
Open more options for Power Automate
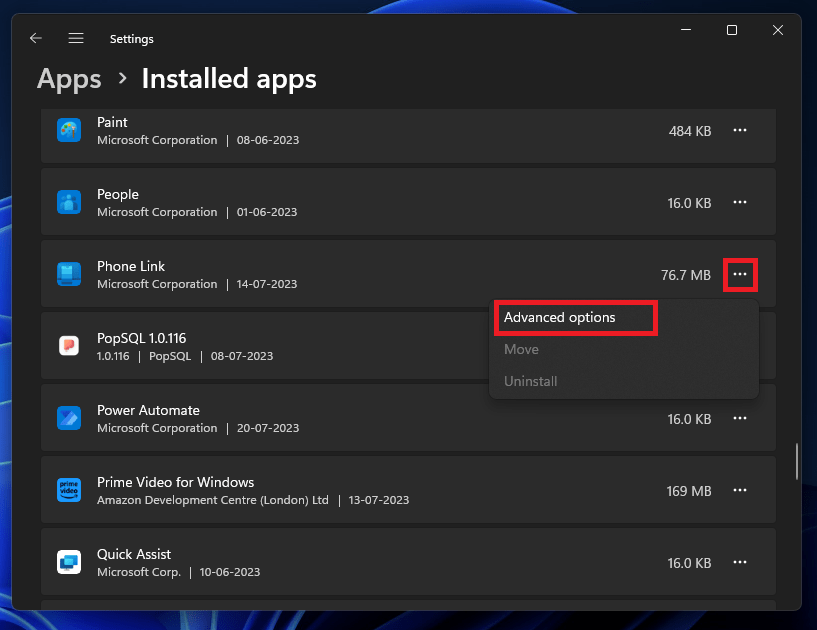740,418
